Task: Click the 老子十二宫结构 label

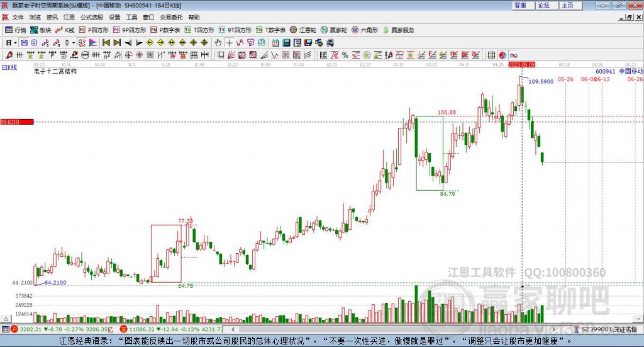Action: [x=55, y=71]
